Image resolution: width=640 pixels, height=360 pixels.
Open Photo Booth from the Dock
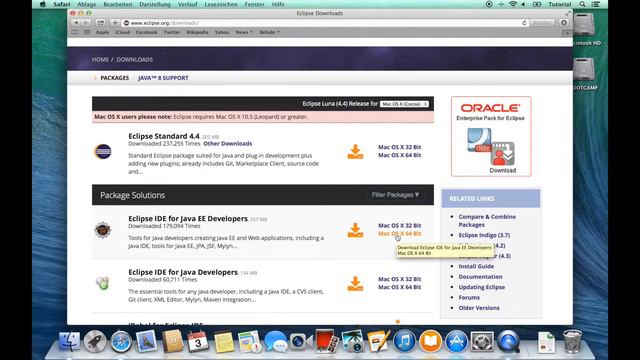coord(326,341)
